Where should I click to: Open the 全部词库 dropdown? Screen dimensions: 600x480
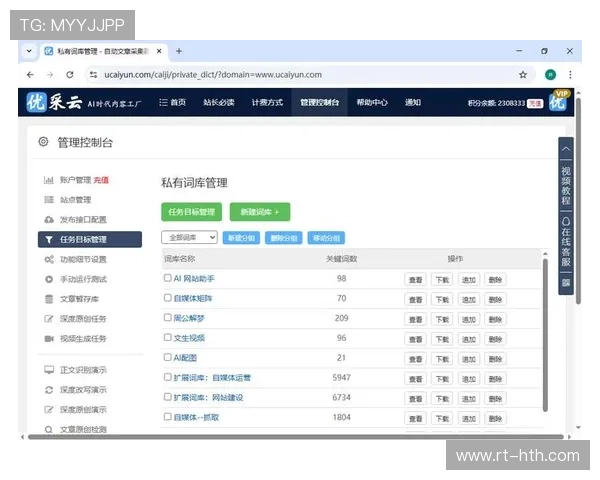(189, 238)
